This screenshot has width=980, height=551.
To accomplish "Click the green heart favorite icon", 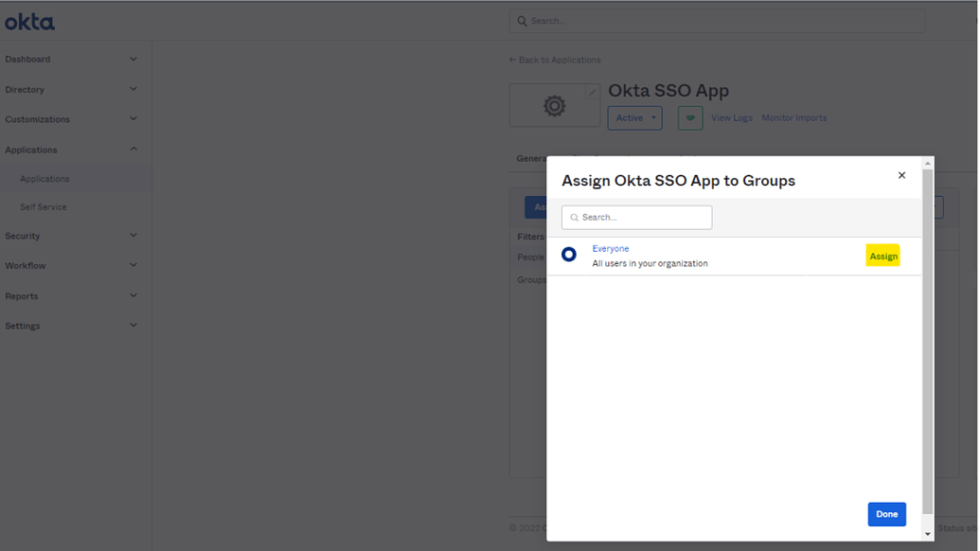I will [690, 117].
